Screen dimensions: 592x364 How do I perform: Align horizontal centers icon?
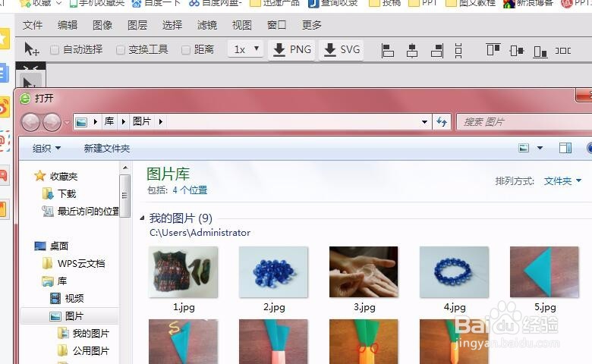coord(412,50)
